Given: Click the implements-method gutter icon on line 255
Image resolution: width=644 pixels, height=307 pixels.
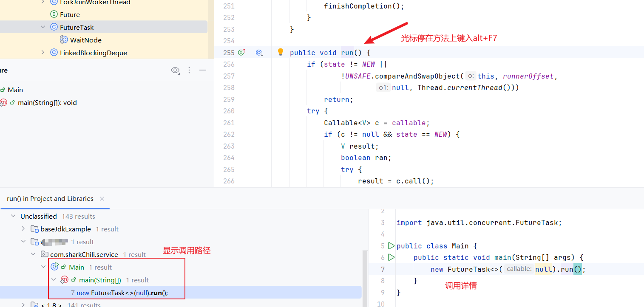Looking at the screenshot, I should coord(241,53).
